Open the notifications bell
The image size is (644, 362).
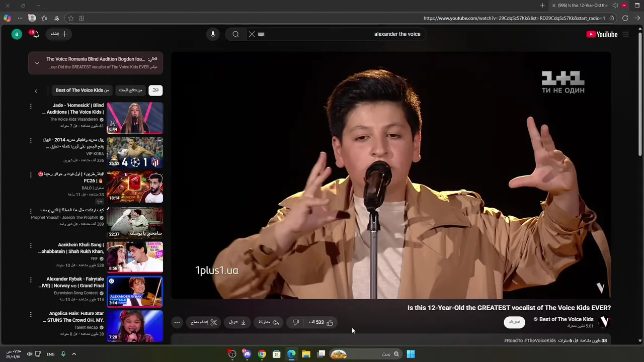tap(35, 34)
